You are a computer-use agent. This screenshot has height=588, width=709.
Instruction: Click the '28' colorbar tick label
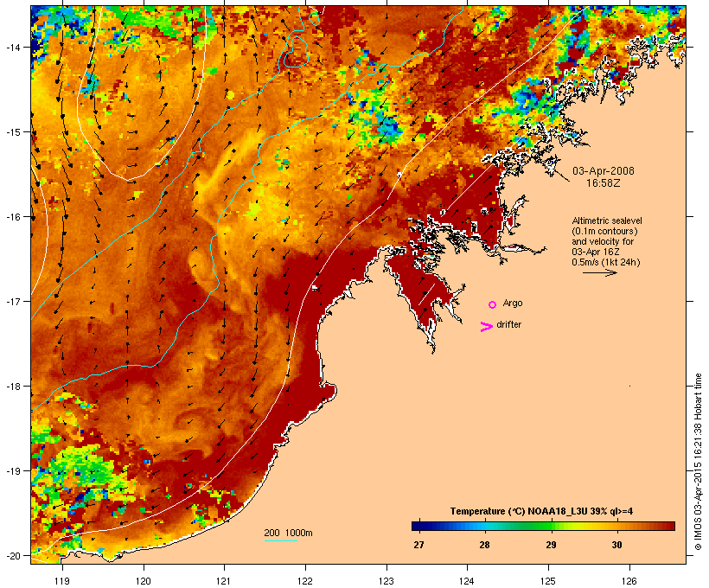[x=484, y=545]
